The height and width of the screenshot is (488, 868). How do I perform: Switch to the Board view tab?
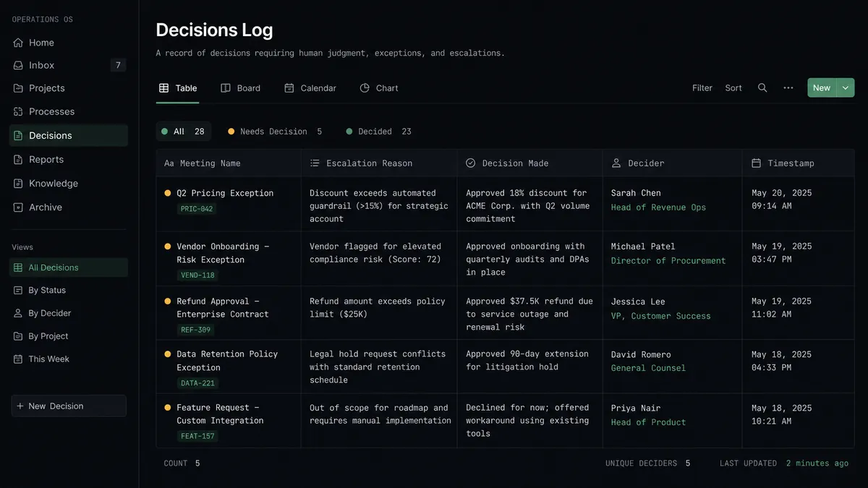(x=240, y=88)
